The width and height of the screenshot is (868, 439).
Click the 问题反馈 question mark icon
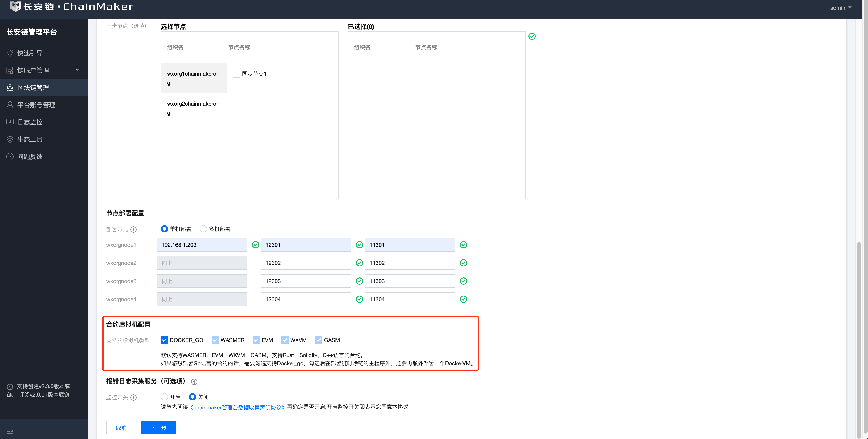[x=10, y=157]
